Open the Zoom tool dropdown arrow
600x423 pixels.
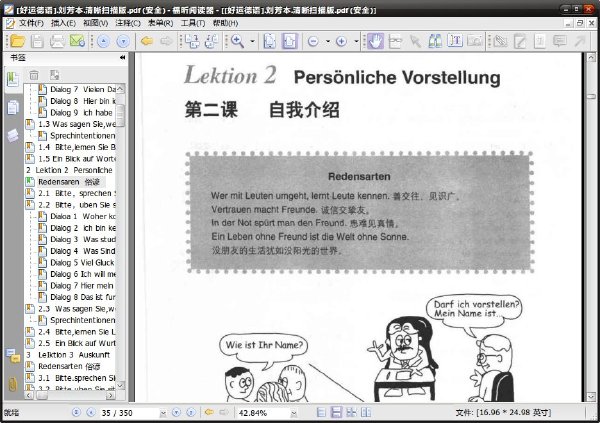[x=252, y=41]
